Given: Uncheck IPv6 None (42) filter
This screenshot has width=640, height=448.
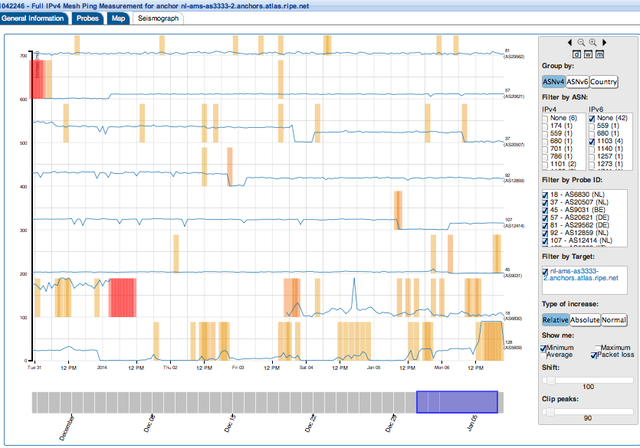Looking at the screenshot, I should [592, 118].
